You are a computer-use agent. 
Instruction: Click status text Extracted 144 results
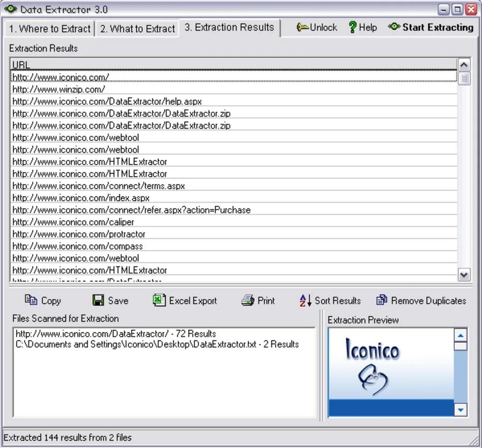click(x=68, y=437)
